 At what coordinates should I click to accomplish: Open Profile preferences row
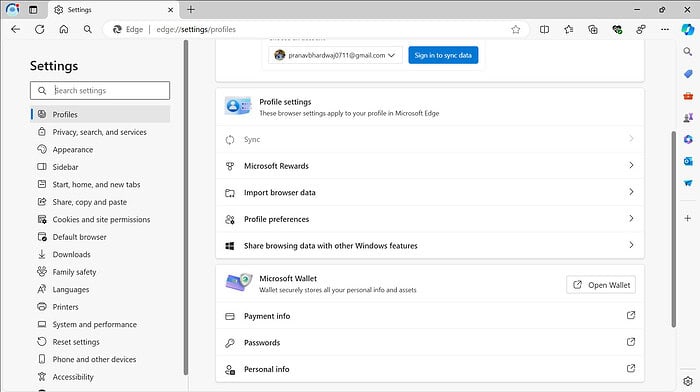point(430,219)
